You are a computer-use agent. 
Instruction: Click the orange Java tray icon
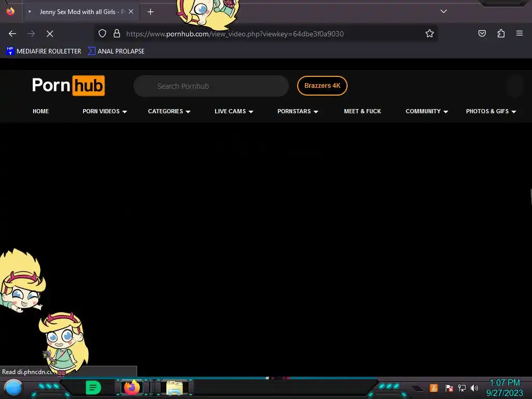434,388
